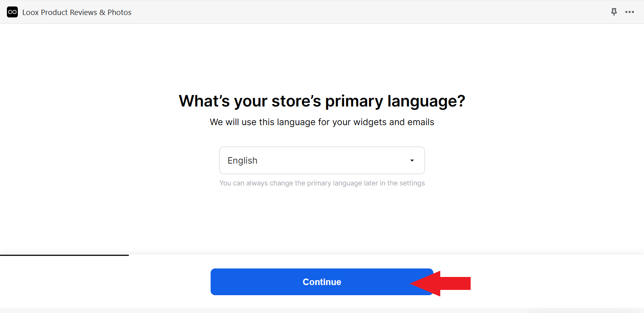Pin the Loox app with pin icon
The width and height of the screenshot is (644, 313).
(x=614, y=12)
